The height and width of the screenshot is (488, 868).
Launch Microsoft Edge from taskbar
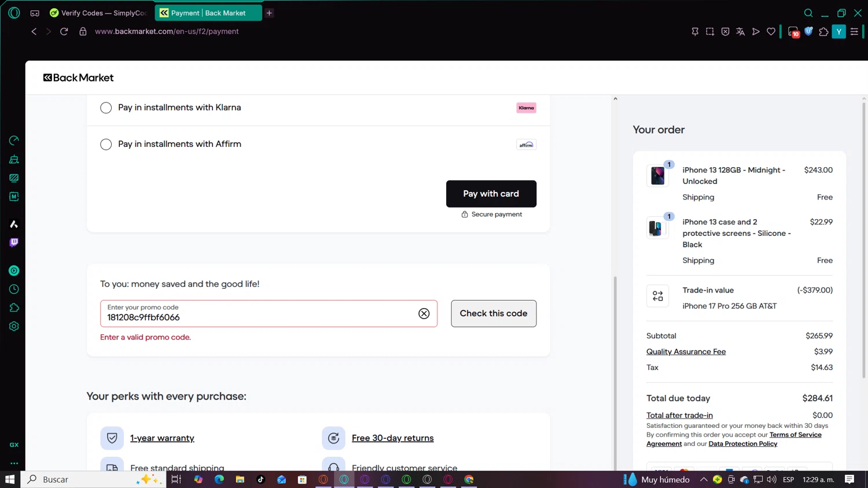[x=219, y=479]
